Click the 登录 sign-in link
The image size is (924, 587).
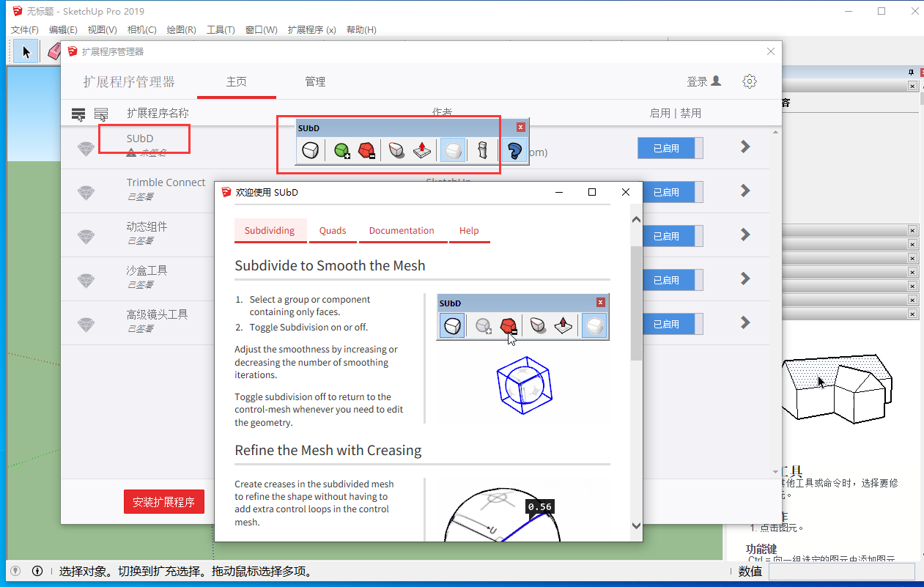703,81
